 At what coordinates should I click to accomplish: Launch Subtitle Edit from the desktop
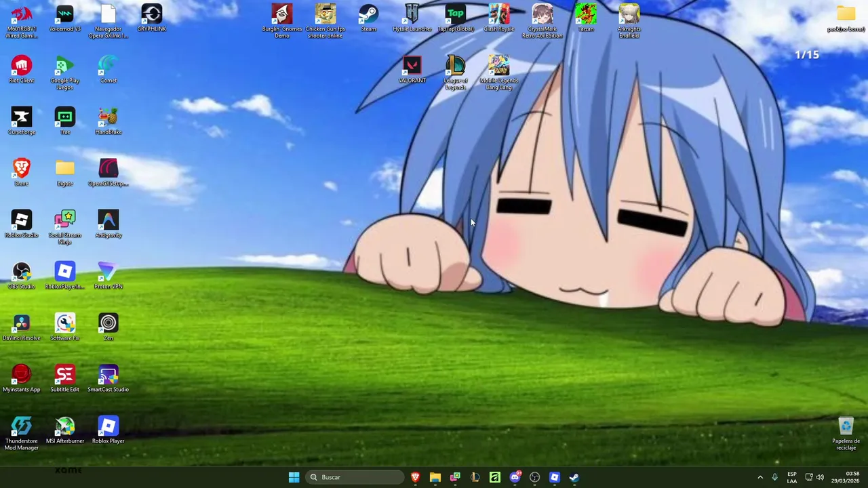pos(64,380)
